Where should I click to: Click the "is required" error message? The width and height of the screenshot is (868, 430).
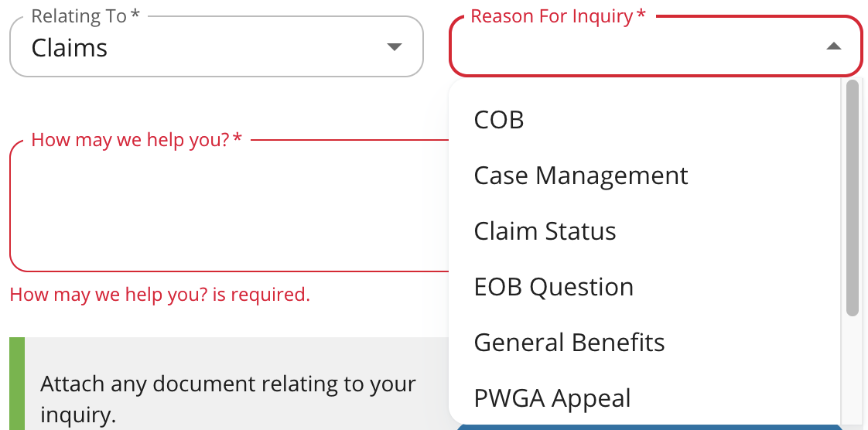(x=159, y=295)
